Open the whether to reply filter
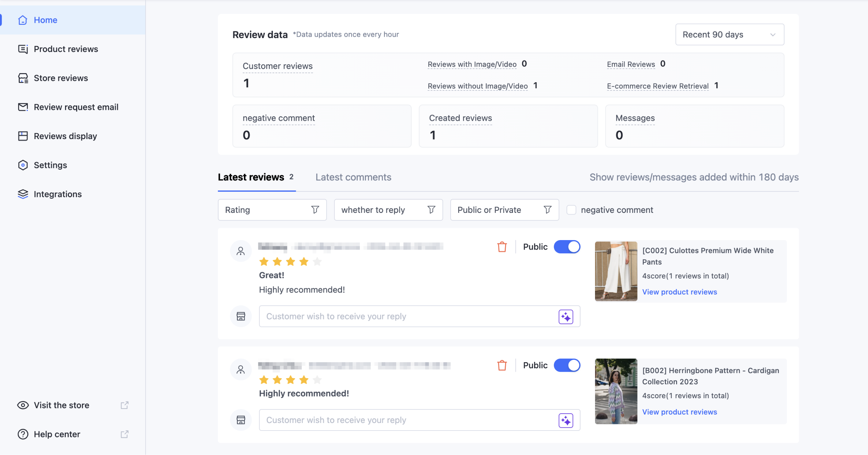The width and height of the screenshot is (868, 455). tap(388, 210)
